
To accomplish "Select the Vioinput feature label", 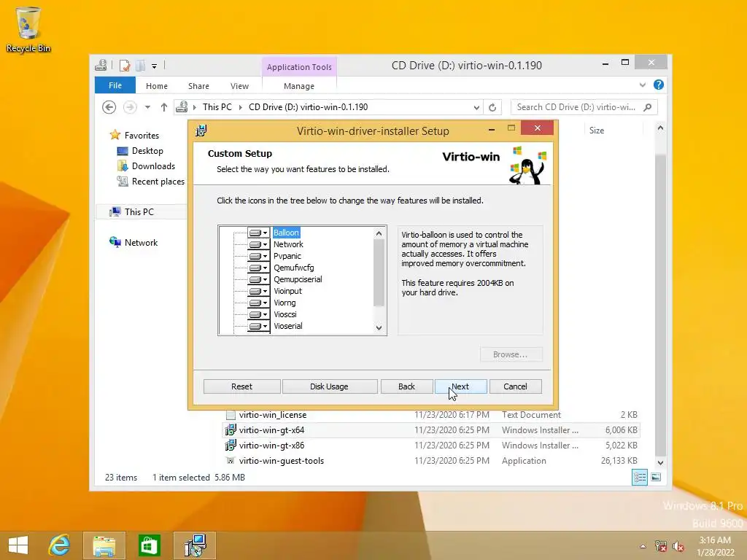I will (x=287, y=291).
